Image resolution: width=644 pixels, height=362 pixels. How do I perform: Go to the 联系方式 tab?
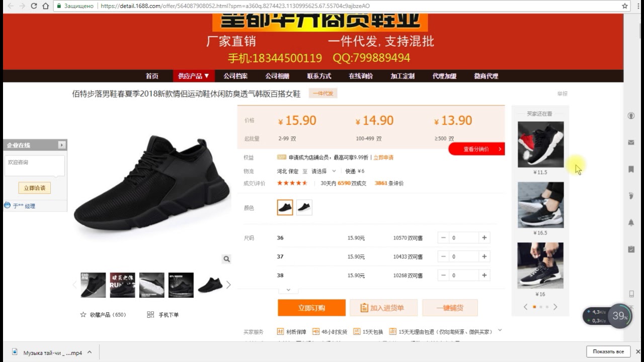click(x=319, y=76)
